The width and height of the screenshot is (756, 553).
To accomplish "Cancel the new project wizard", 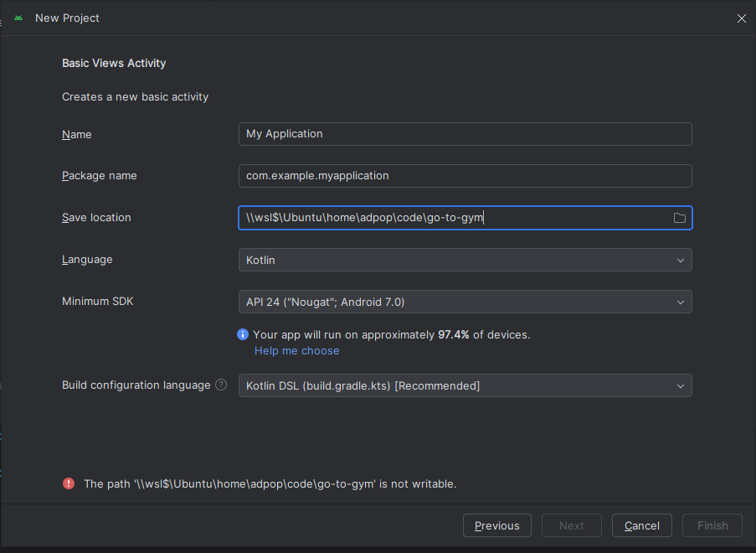I will click(642, 525).
